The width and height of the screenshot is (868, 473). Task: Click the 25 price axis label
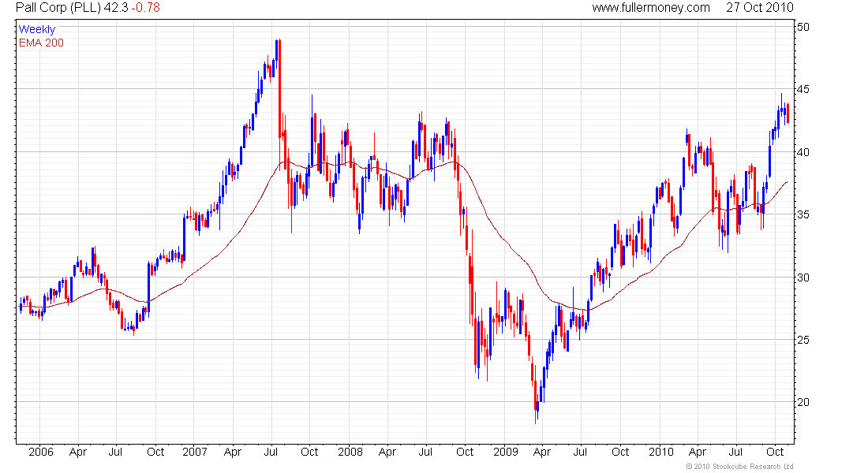[x=803, y=340]
